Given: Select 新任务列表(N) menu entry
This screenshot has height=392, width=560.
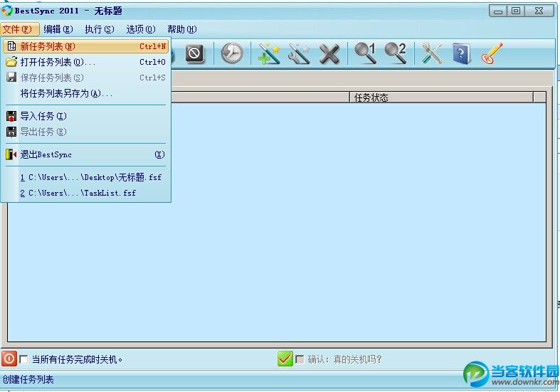Looking at the screenshot, I should (x=85, y=46).
